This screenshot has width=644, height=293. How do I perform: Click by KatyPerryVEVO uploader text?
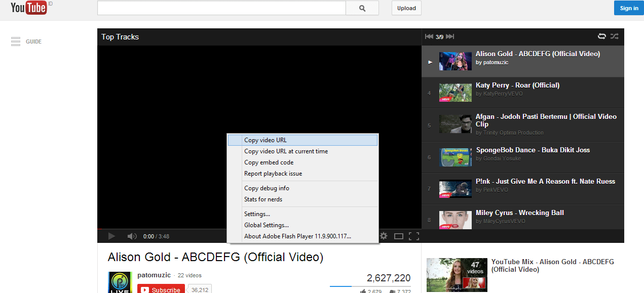pos(499,94)
